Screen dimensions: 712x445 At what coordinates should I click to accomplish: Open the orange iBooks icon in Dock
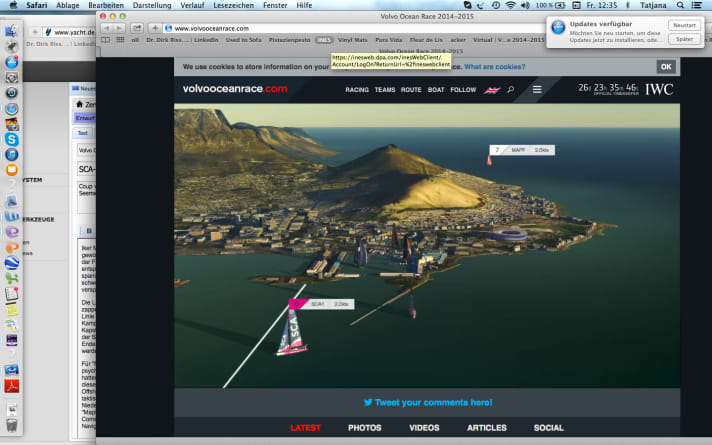[x=11, y=170]
